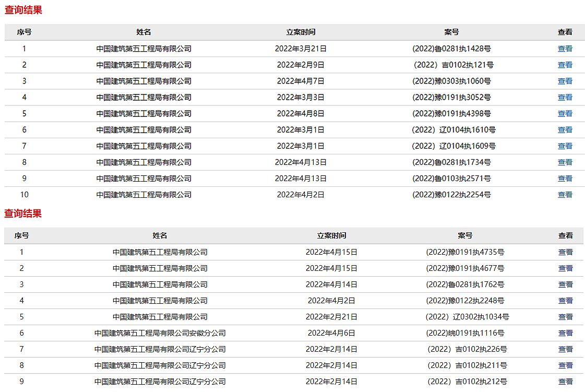
Task: Select 辽宁分公司 name in second table row 8
Action: click(x=160, y=365)
